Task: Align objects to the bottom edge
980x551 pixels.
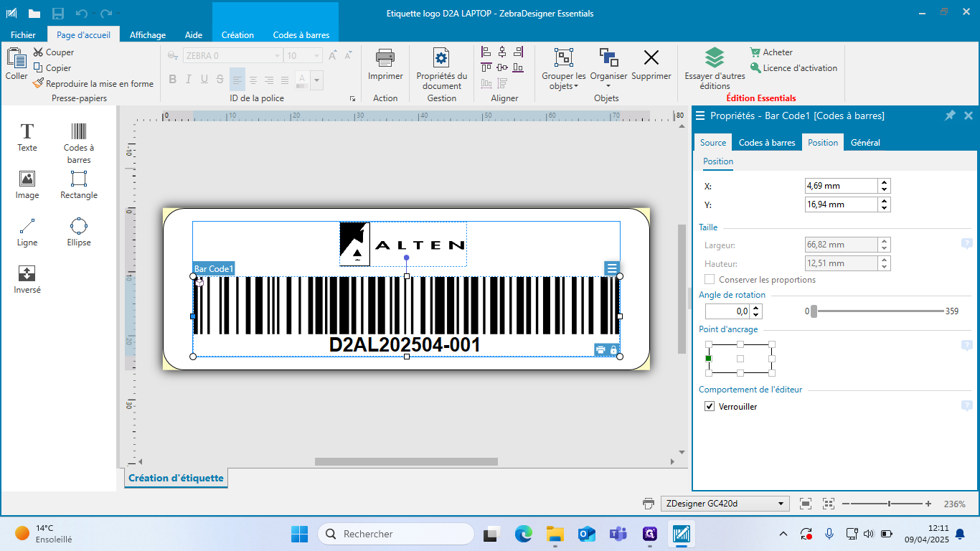Action: (518, 67)
